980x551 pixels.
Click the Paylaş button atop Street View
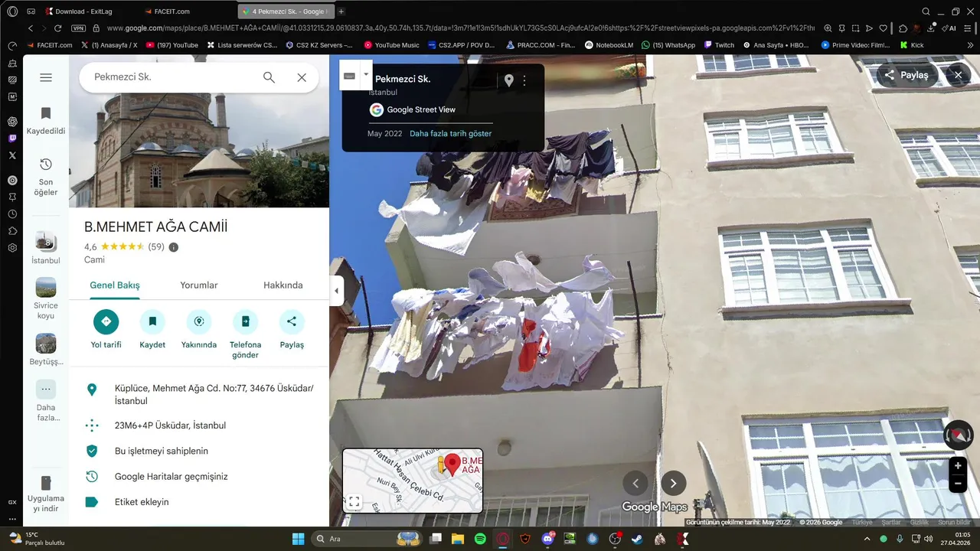(x=907, y=75)
